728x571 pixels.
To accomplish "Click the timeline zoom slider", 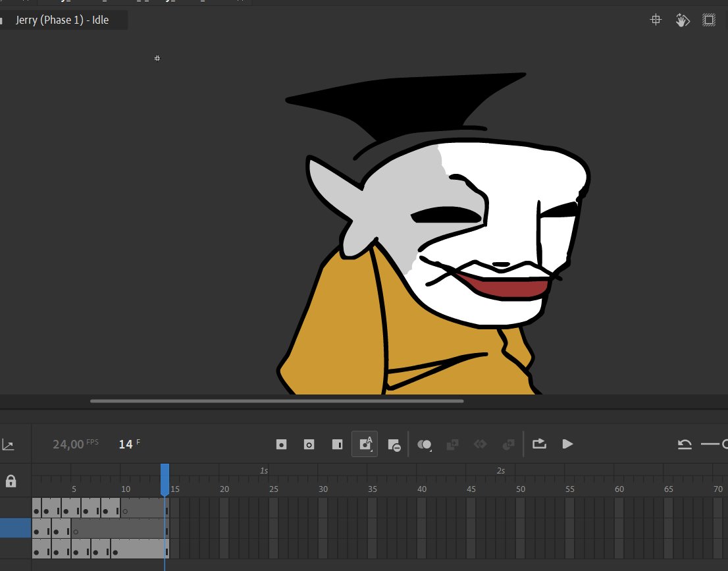I will 714,445.
